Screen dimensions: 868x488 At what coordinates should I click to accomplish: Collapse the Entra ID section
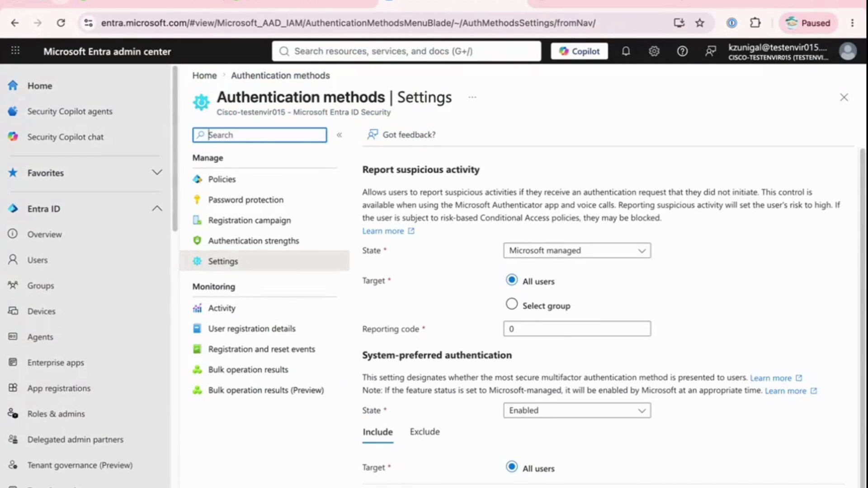point(157,208)
